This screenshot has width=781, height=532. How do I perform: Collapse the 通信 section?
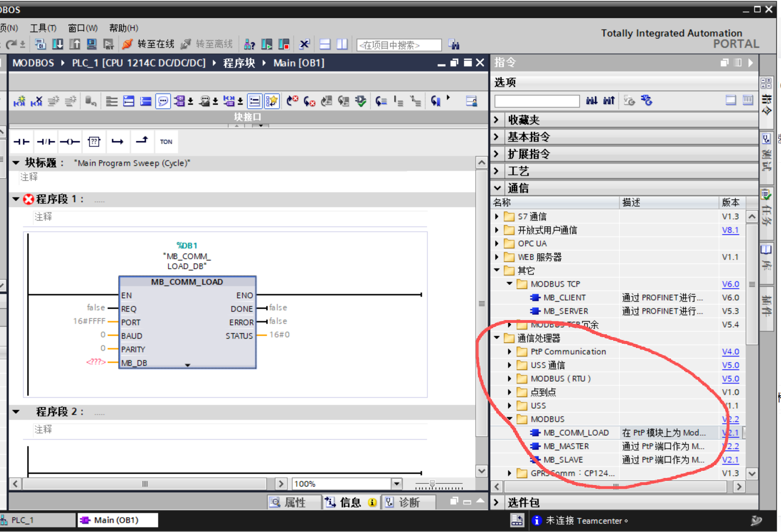pos(496,188)
